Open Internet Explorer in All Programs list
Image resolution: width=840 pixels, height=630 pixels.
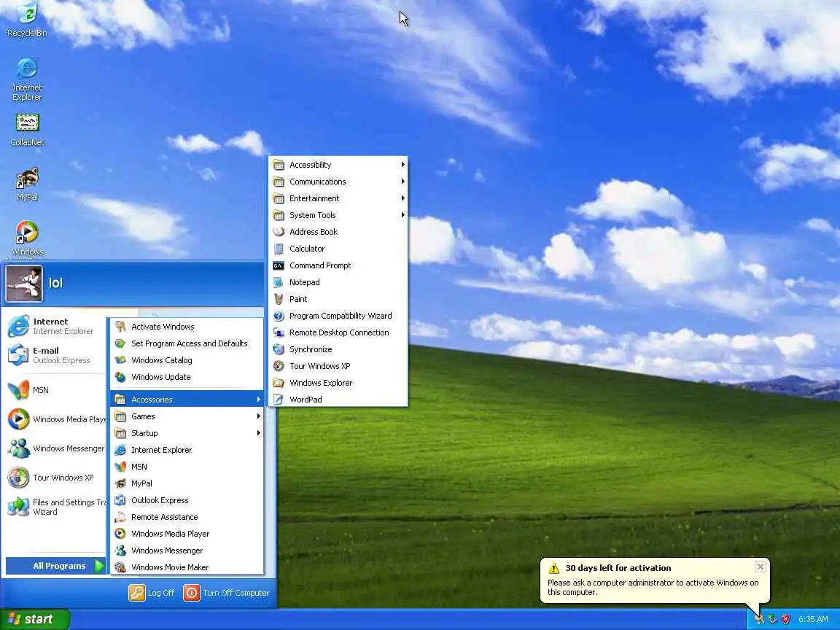pos(187,450)
